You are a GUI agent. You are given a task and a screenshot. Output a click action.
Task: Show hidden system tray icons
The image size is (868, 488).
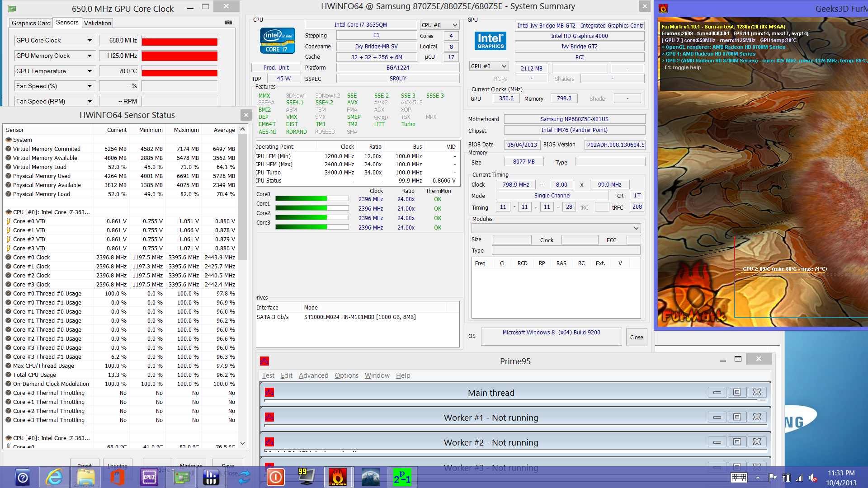tap(758, 478)
